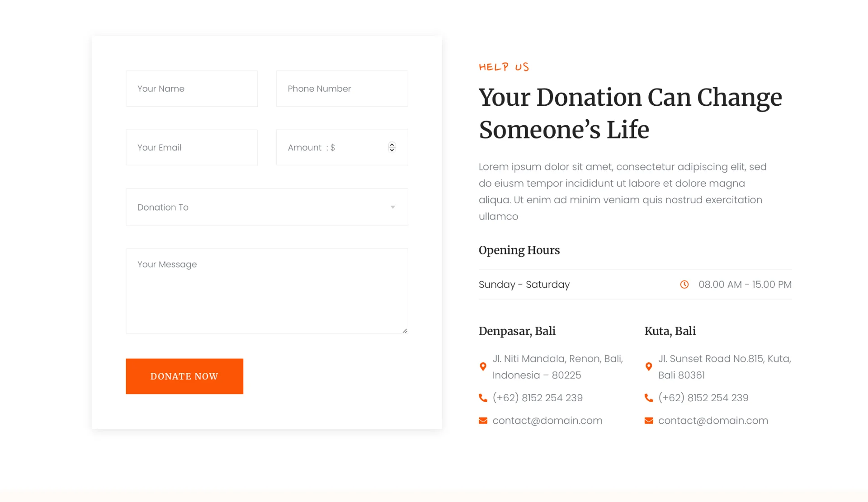This screenshot has width=868, height=502.
Task: Open the Denpasar contact@domain.com email link
Action: [x=547, y=421]
